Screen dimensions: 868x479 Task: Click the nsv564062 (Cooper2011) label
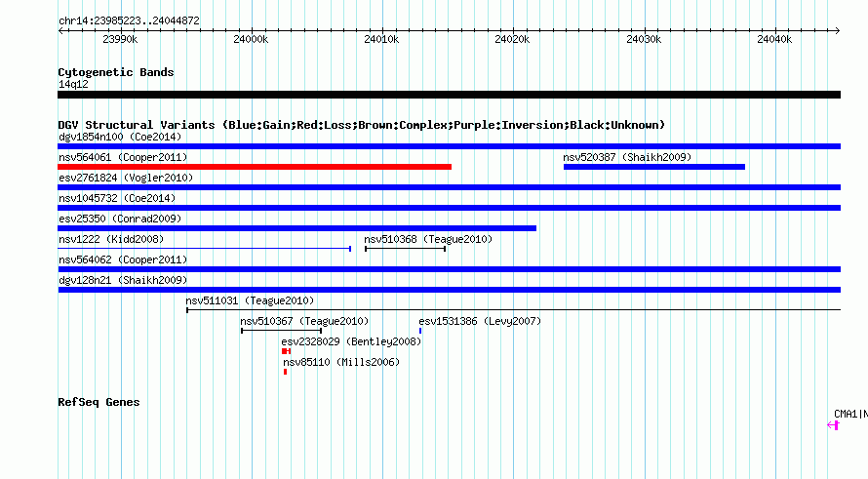(123, 259)
